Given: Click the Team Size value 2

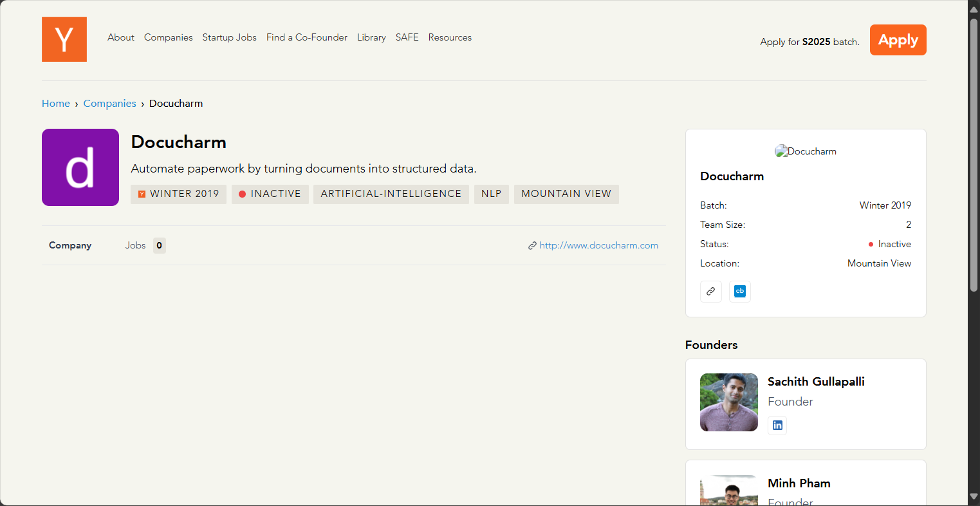Looking at the screenshot, I should pyautogui.click(x=909, y=225).
